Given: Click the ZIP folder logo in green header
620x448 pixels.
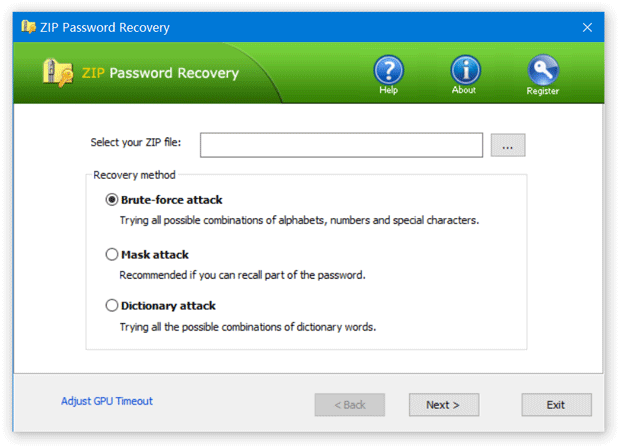Looking at the screenshot, I should 57,73.
